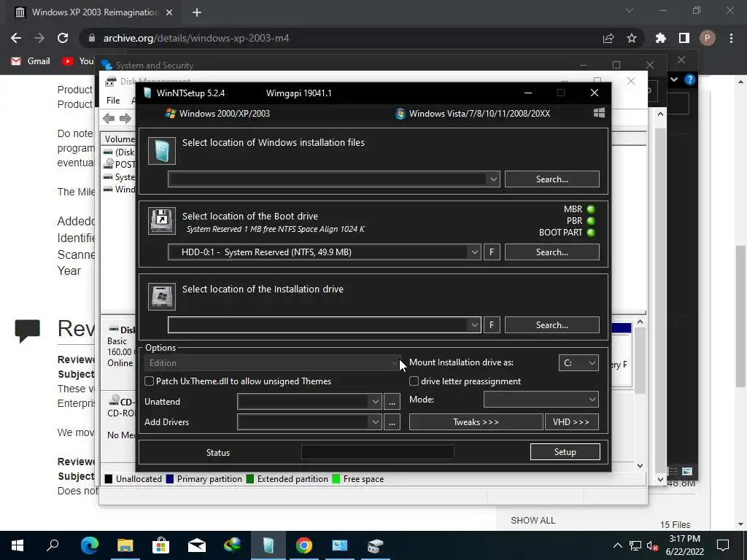The image size is (747, 560).
Task: Switch to Windows 2000/XP/2003 tab
Action: click(217, 113)
